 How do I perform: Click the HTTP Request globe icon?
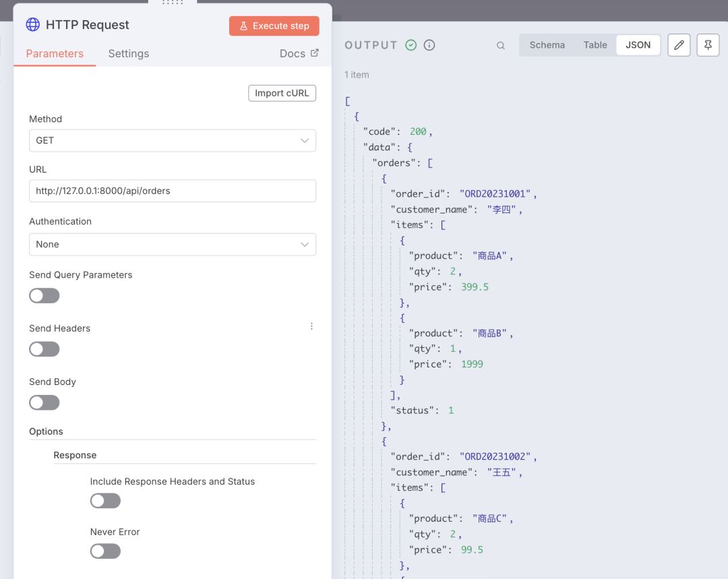point(33,25)
